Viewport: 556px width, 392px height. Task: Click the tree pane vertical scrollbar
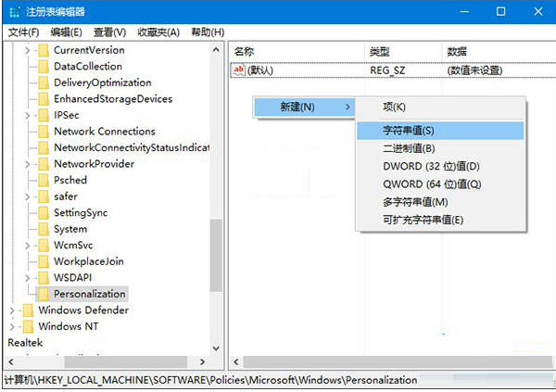pyautogui.click(x=217, y=250)
